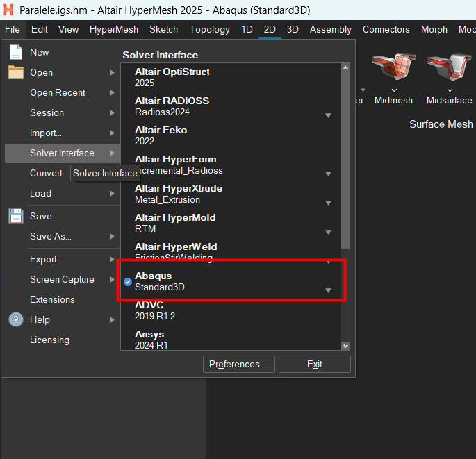Select ADVC 2019 R1.2 solver
476x459 pixels.
point(231,310)
